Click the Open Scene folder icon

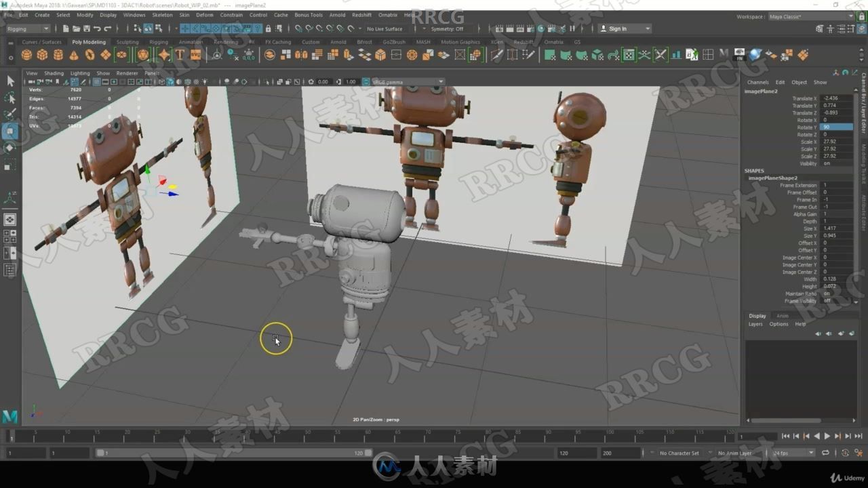pyautogui.click(x=76, y=28)
